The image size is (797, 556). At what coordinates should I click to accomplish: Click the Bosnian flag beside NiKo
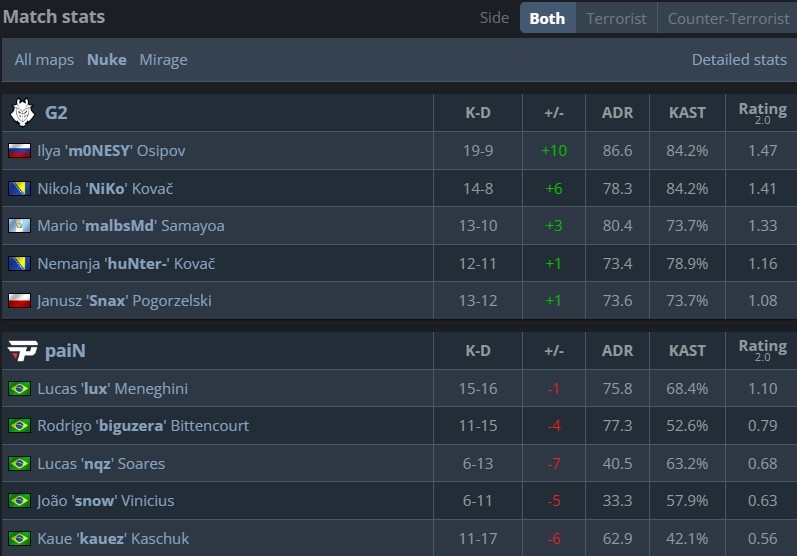pos(19,188)
